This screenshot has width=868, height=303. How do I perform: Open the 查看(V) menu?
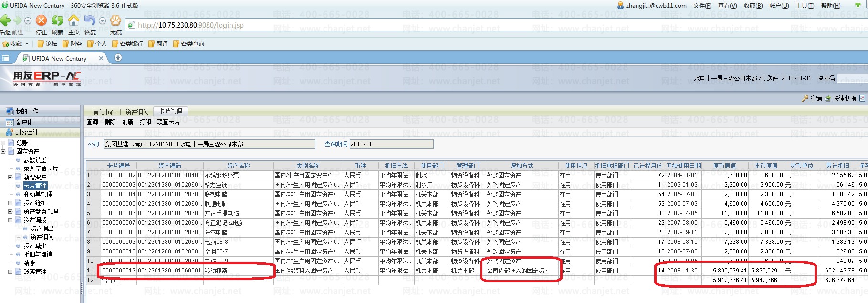point(727,6)
